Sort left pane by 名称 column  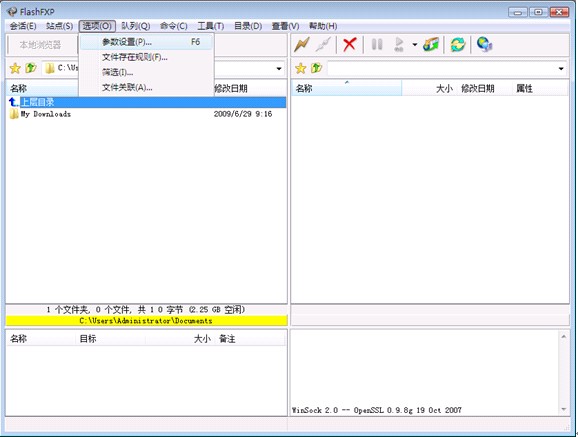pos(42,89)
